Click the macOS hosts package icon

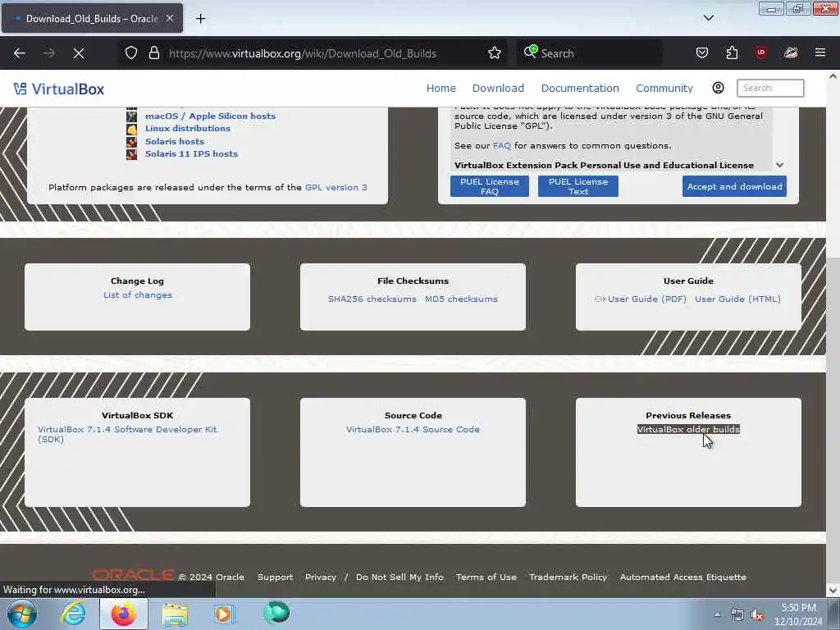[x=131, y=116]
